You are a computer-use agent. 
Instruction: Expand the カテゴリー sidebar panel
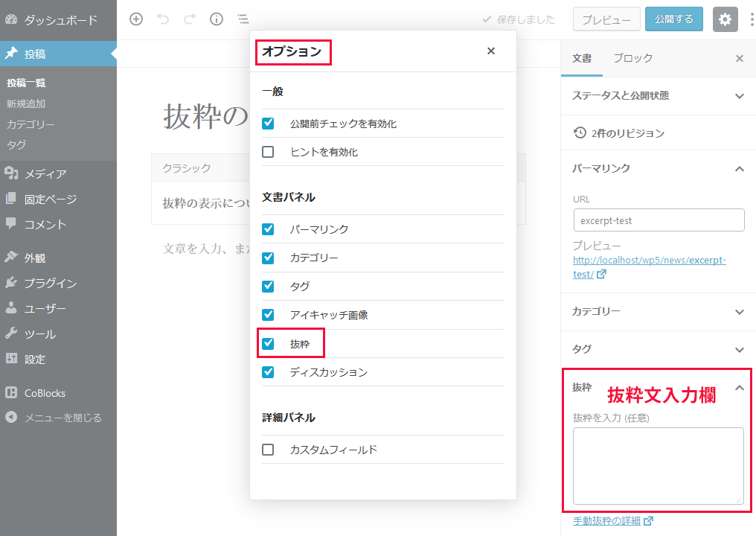click(658, 312)
